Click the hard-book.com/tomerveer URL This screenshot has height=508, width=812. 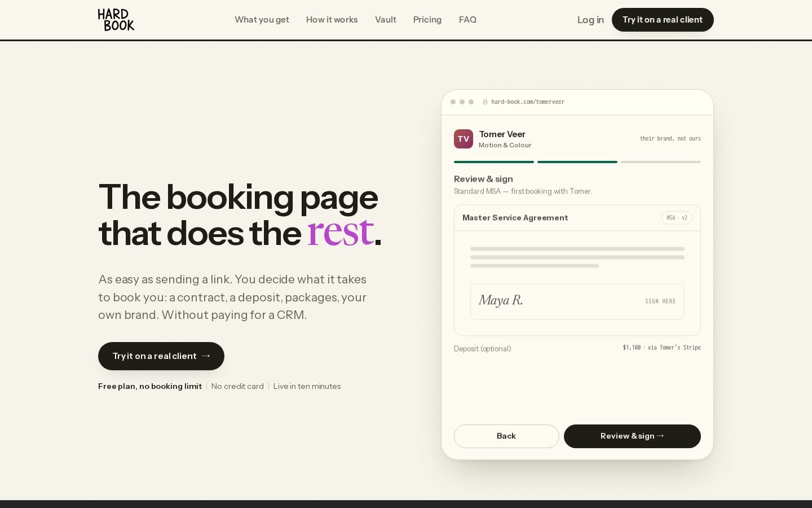(528, 102)
